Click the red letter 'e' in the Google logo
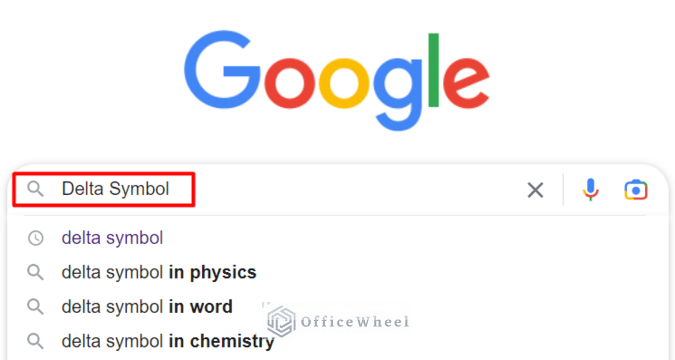 coord(466,83)
